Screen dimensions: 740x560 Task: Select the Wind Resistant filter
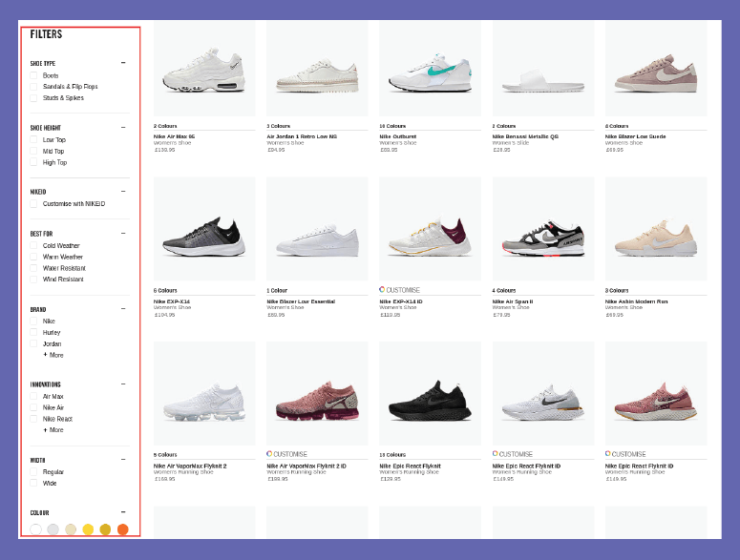[x=33, y=280]
